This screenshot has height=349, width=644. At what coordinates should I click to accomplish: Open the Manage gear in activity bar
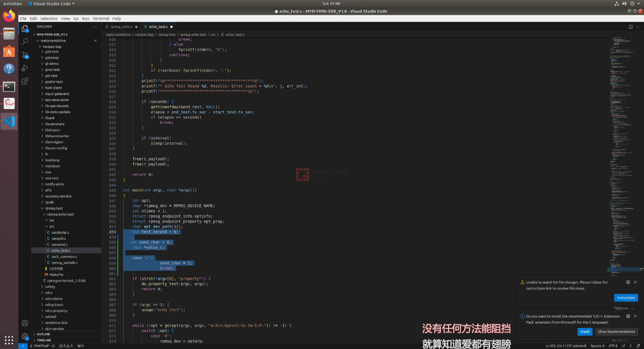pos(25,336)
